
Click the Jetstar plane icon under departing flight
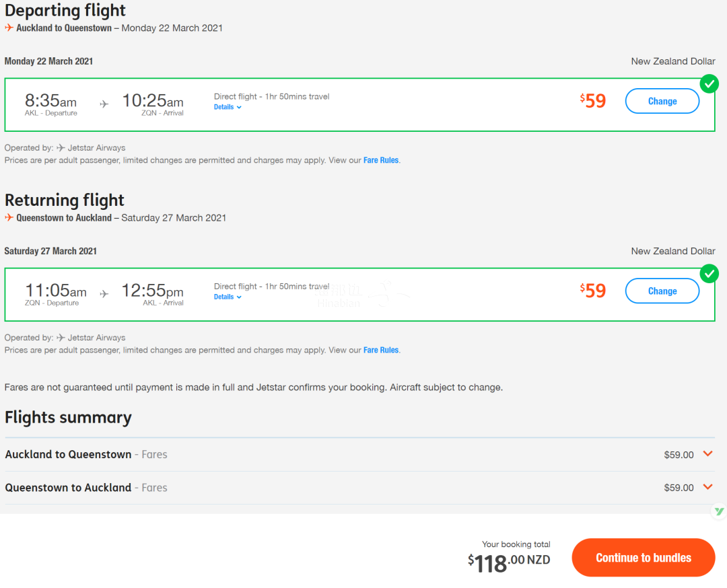click(x=61, y=148)
